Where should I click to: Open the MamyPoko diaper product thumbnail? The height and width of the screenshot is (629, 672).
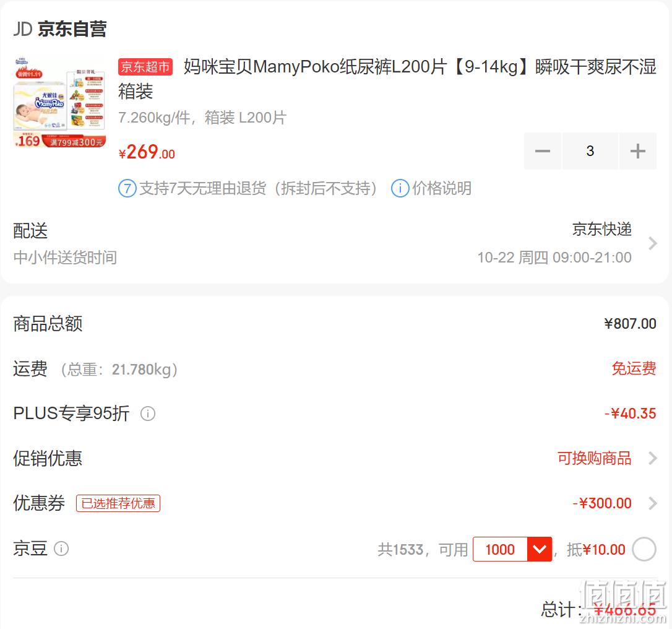point(59,103)
